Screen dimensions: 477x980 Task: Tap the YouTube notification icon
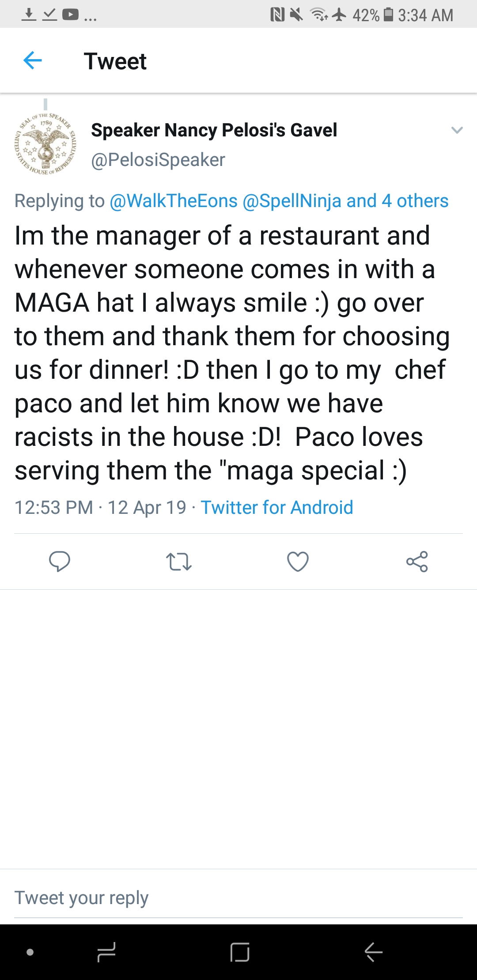coord(70,15)
